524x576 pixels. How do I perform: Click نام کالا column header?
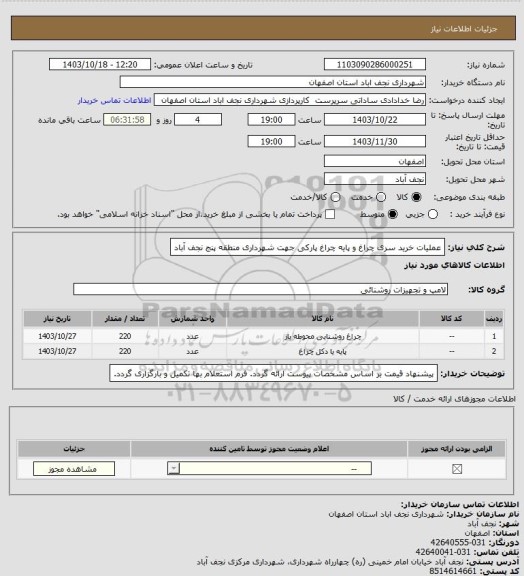[x=323, y=318]
